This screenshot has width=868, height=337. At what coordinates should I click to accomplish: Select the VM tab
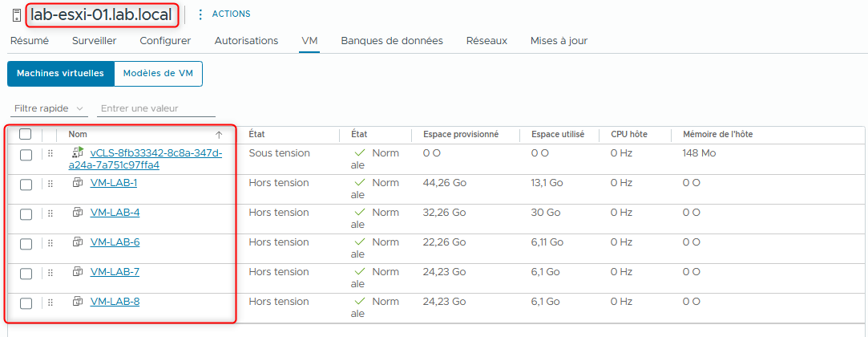pos(309,40)
